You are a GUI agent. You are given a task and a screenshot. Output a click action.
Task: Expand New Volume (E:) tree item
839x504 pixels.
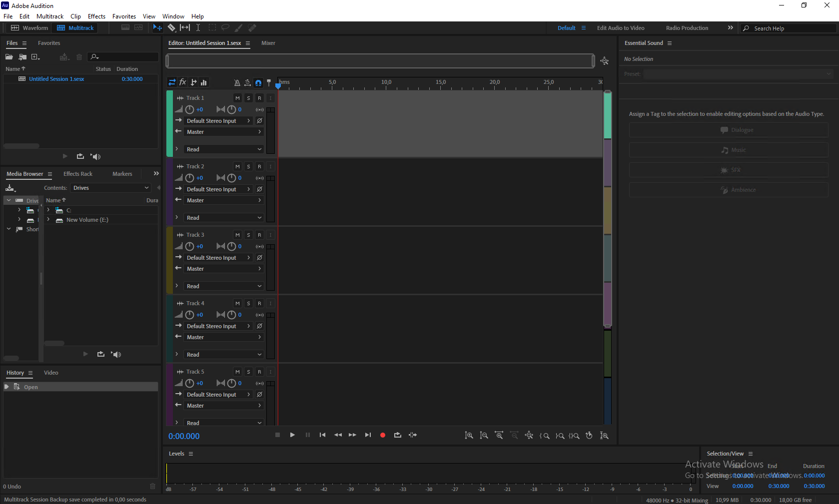(x=48, y=220)
